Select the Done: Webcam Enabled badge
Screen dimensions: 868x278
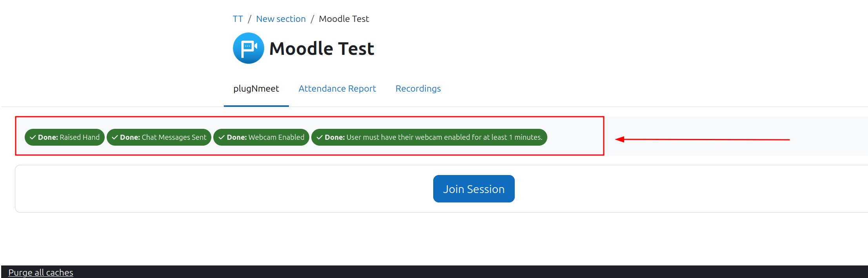[261, 137]
